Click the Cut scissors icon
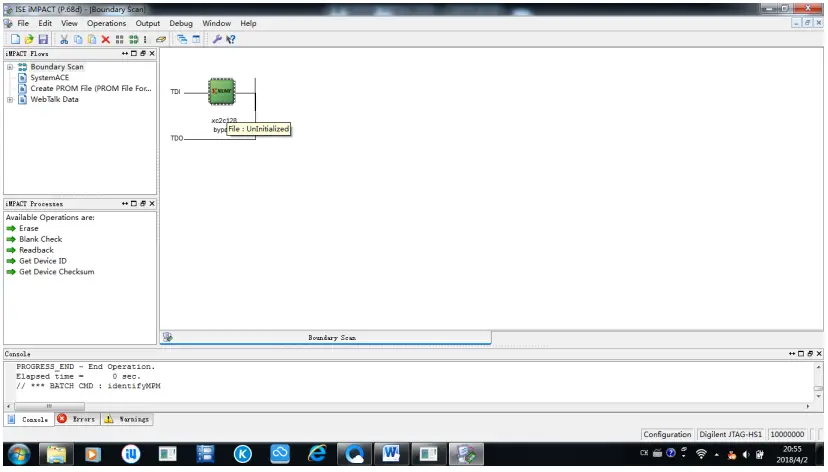The width and height of the screenshot is (828, 472). point(64,39)
